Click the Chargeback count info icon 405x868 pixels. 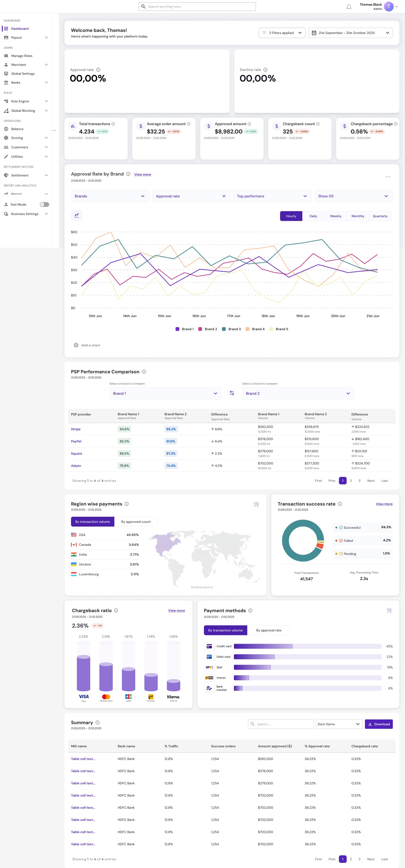coord(318,124)
